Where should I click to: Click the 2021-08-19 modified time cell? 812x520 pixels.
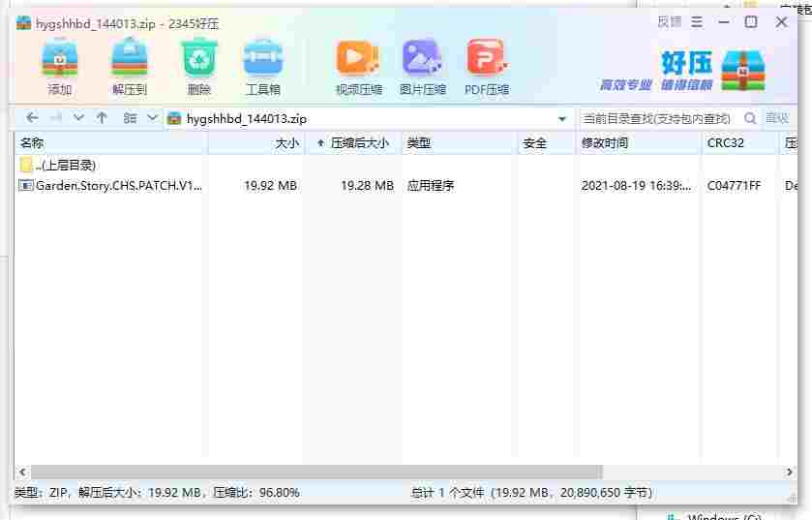(636, 185)
